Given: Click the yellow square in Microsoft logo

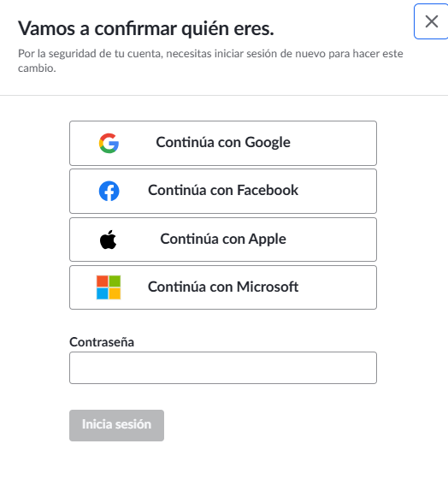Looking at the screenshot, I should [x=115, y=293].
